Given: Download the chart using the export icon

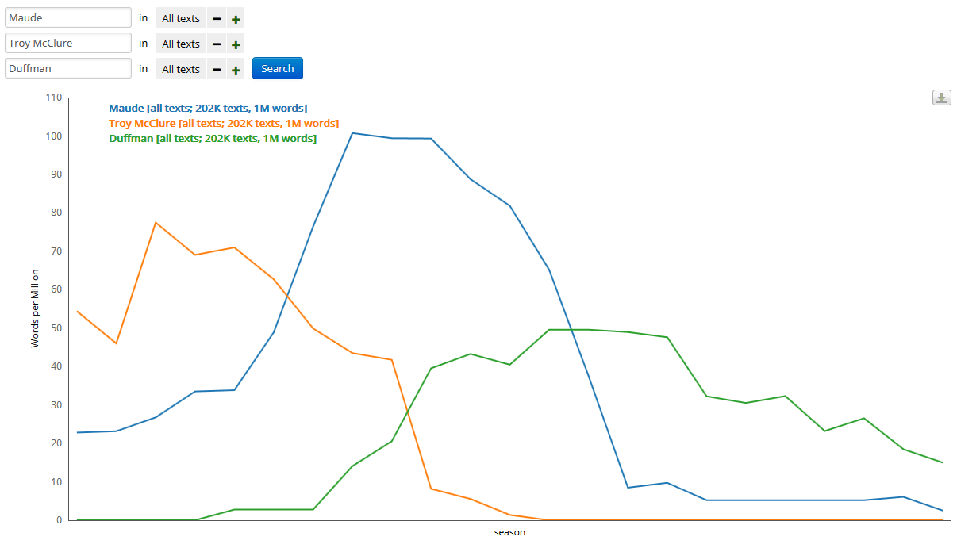Looking at the screenshot, I should tap(941, 98).
